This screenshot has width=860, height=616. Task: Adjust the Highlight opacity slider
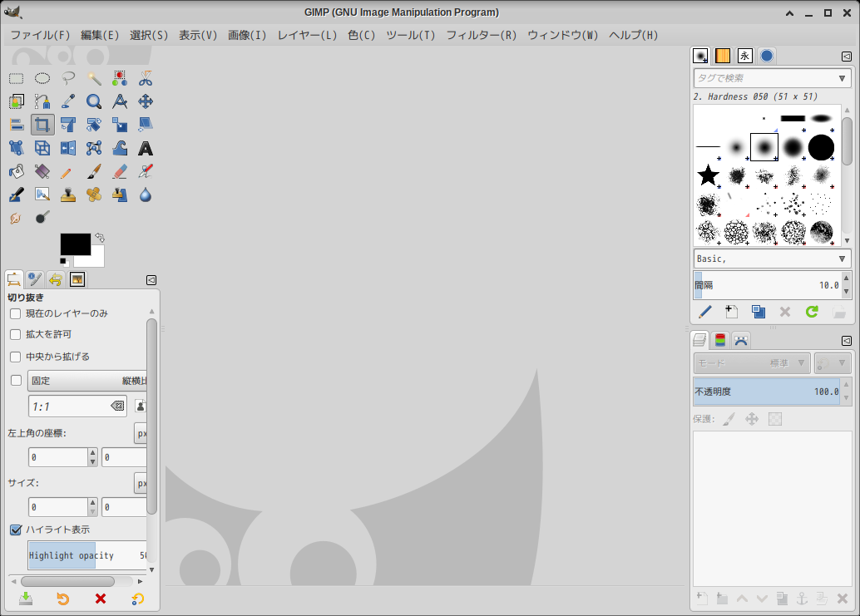(x=87, y=555)
